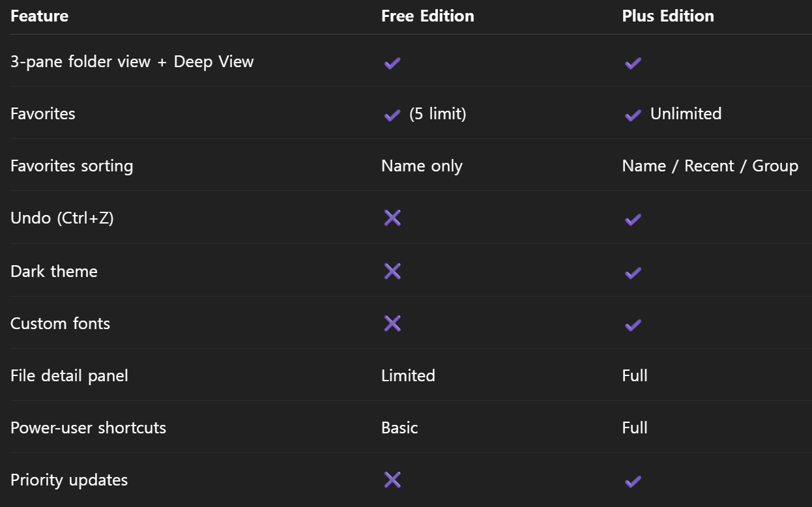The height and width of the screenshot is (507, 812).
Task: Click the Plus Edition checkmark for Priority updates
Action: 633,482
